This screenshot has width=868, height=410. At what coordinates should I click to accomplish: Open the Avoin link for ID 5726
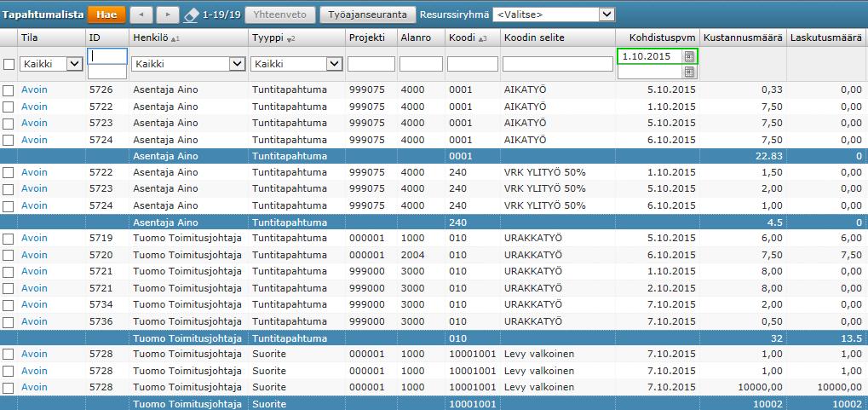34,90
